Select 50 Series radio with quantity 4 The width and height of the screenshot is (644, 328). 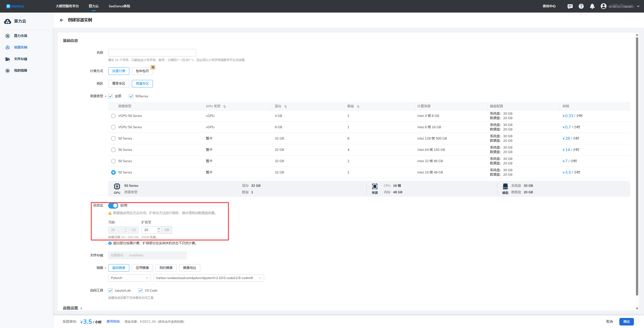point(113,150)
